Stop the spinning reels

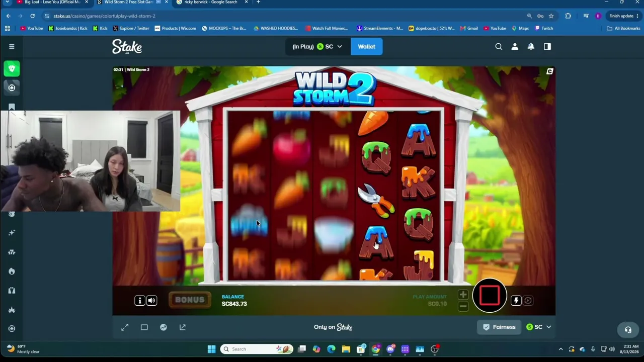coord(490,296)
